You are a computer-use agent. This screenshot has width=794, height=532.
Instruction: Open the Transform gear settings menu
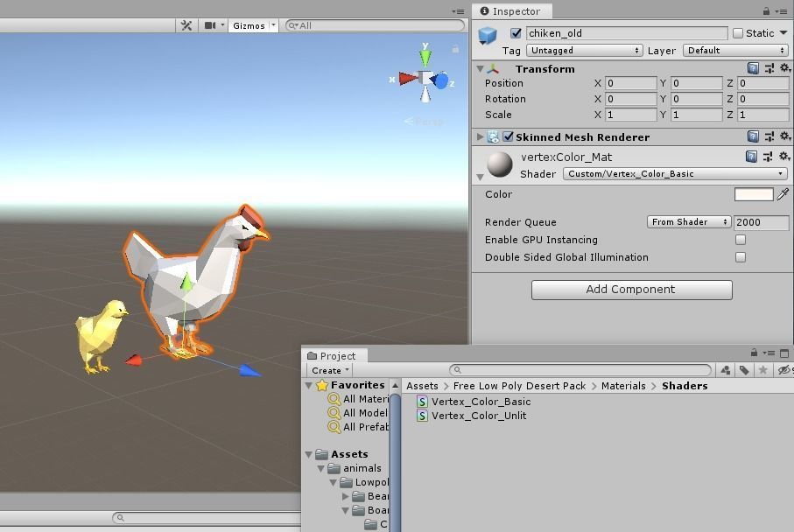pyautogui.click(x=784, y=68)
